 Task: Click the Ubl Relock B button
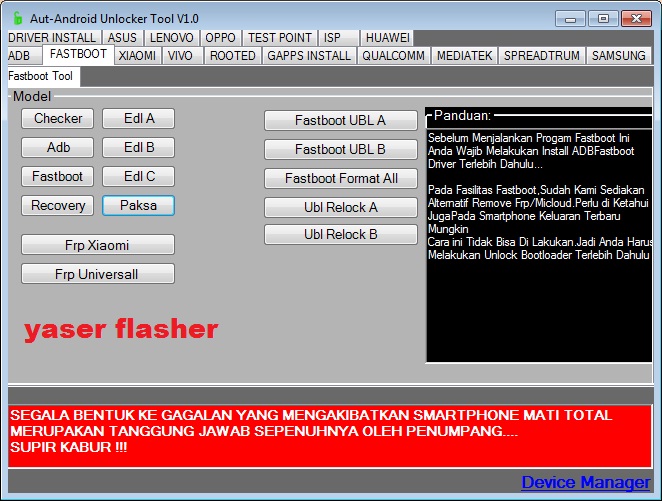point(341,234)
